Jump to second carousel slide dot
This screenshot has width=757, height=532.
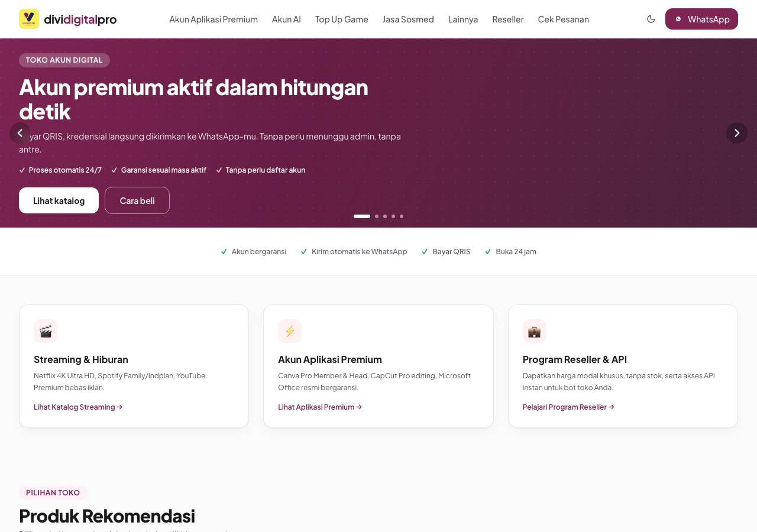377,216
